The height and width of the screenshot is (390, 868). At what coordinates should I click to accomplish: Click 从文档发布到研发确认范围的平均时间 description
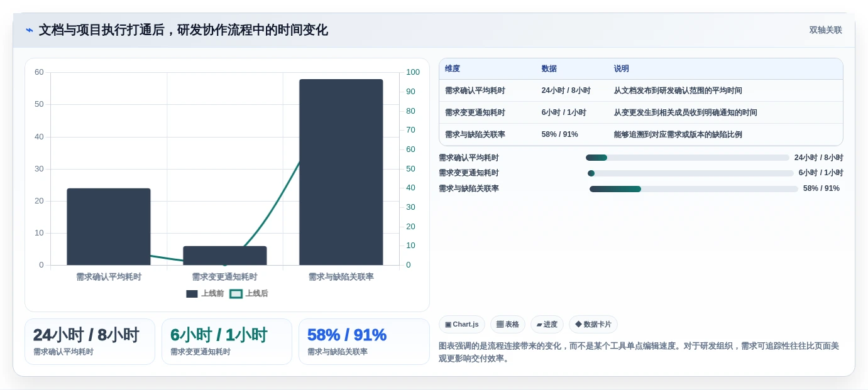coord(678,90)
